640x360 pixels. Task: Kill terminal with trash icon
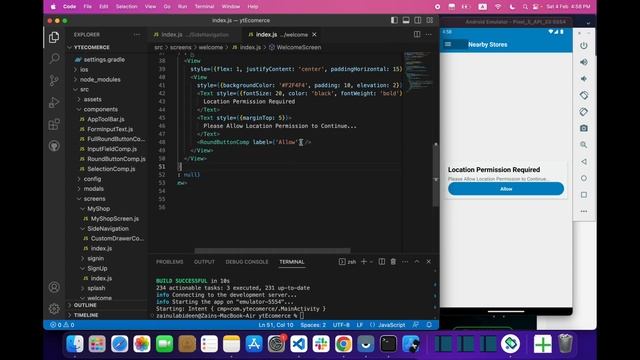click(393, 262)
